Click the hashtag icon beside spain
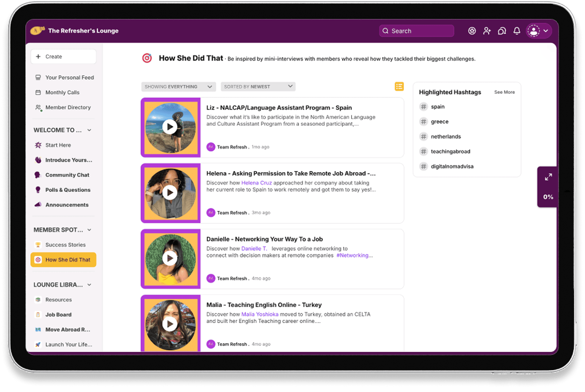 (x=423, y=107)
